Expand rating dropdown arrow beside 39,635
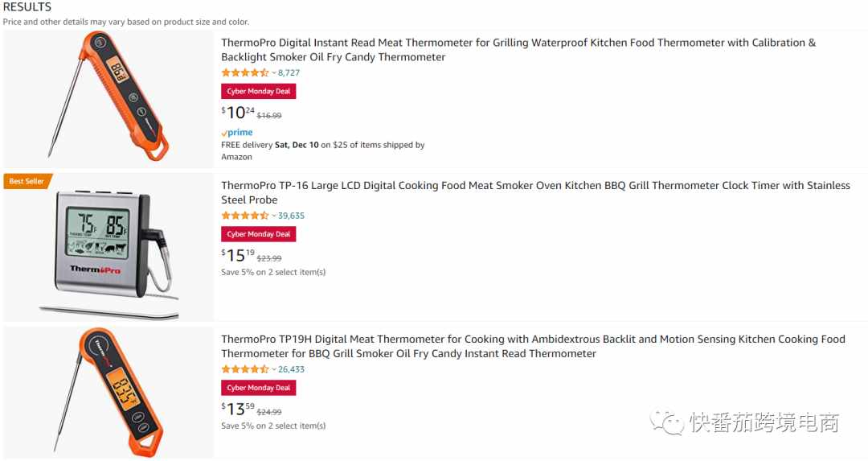This screenshot has height=461, width=868. point(273,216)
